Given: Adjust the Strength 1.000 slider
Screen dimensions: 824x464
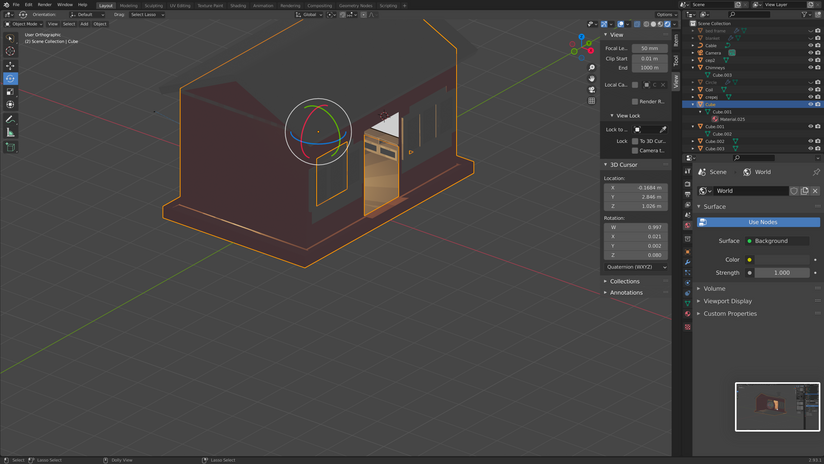Looking at the screenshot, I should pos(782,273).
